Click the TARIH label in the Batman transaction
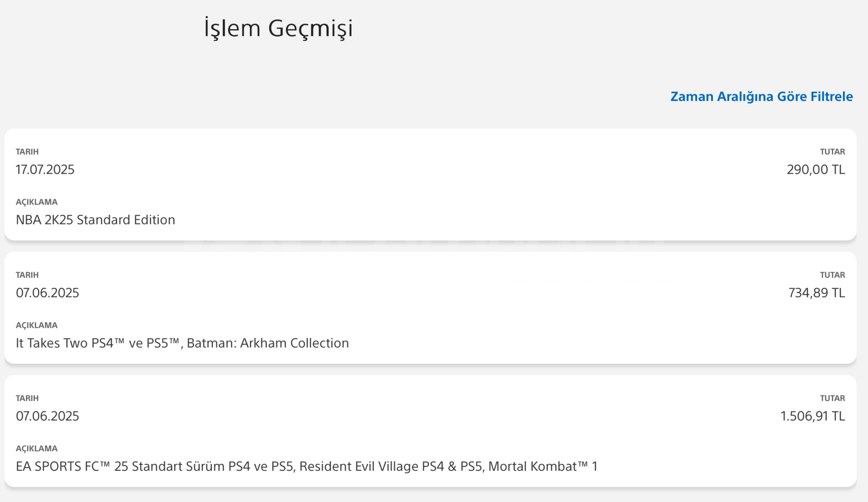The width and height of the screenshot is (868, 502). pos(27,275)
